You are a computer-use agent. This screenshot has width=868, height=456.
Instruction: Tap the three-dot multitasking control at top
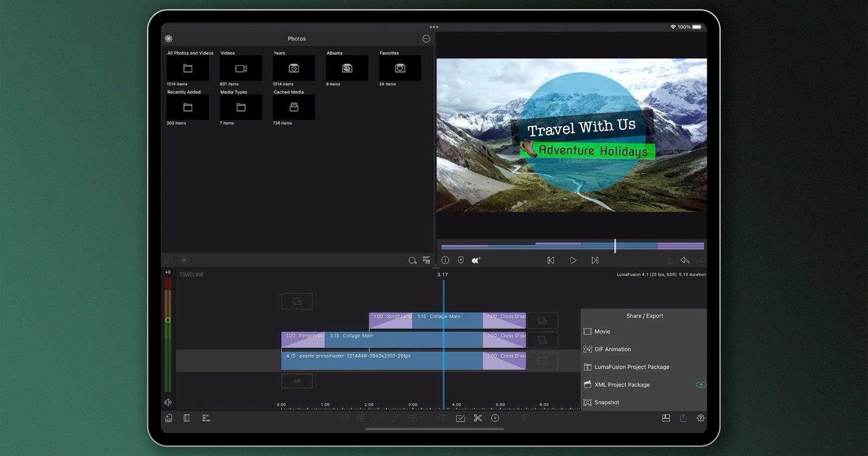pos(434,27)
